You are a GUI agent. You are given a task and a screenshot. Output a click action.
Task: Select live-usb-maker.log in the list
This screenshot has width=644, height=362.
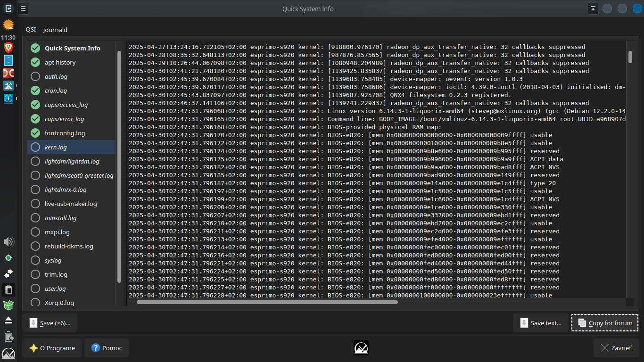click(x=71, y=204)
